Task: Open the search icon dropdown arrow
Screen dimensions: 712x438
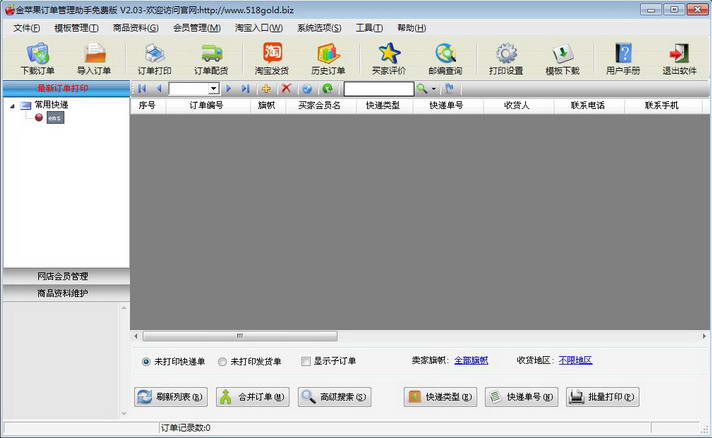Action: pyautogui.click(x=434, y=89)
